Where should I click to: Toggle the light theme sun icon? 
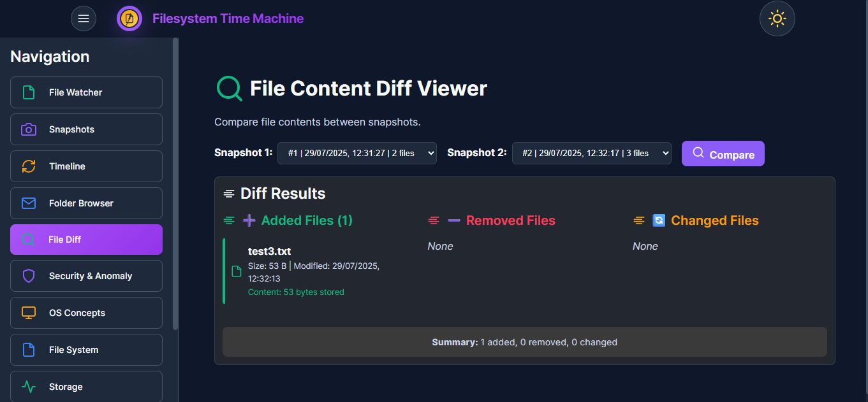coord(777,18)
